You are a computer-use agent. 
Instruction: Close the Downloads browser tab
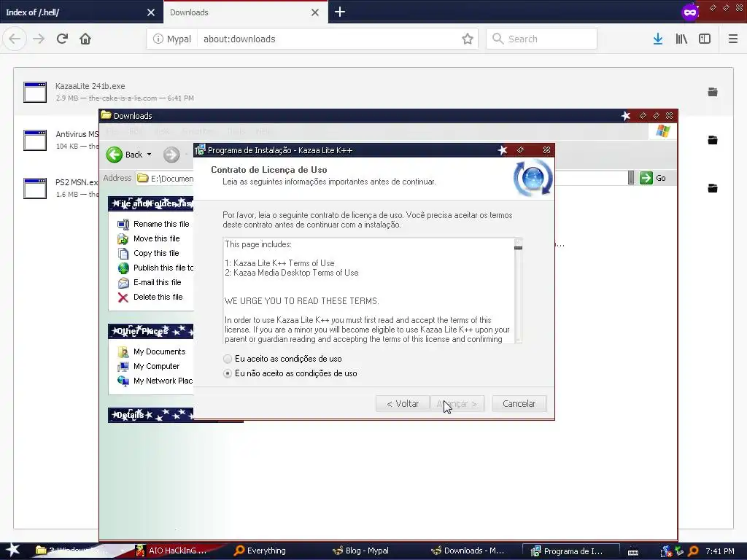pos(315,12)
